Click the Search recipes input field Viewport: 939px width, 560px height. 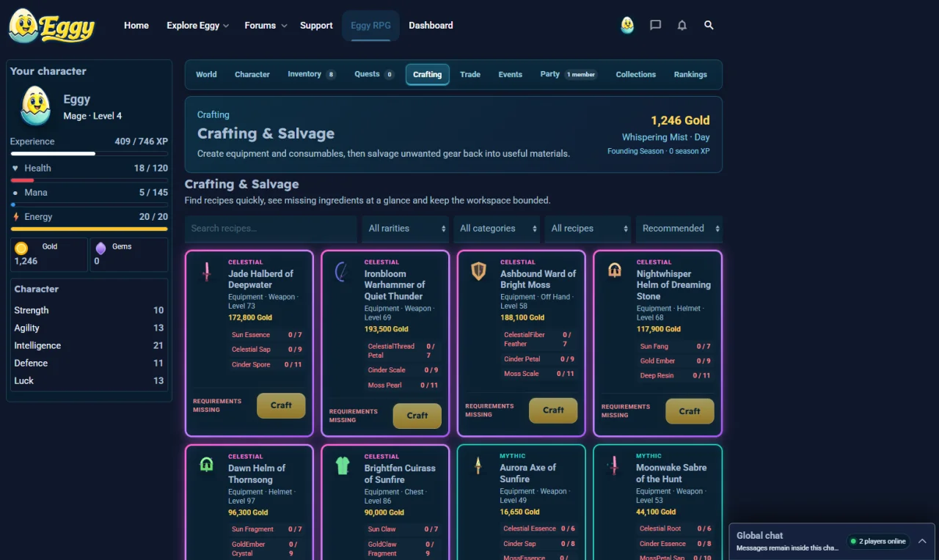tap(271, 229)
